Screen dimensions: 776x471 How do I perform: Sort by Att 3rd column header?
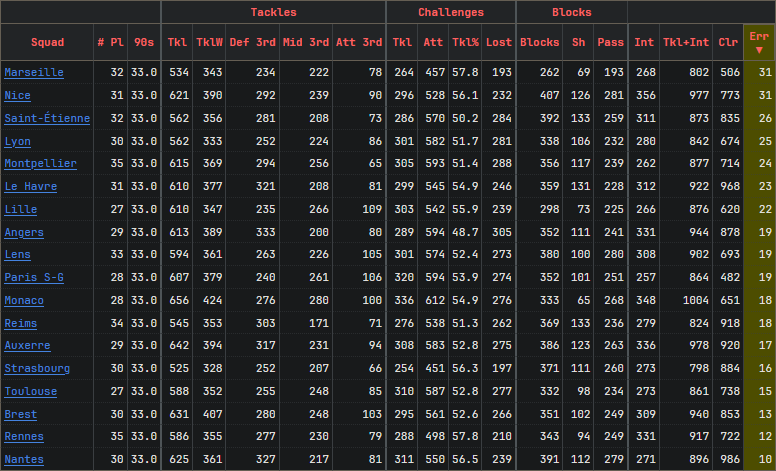pyautogui.click(x=359, y=43)
